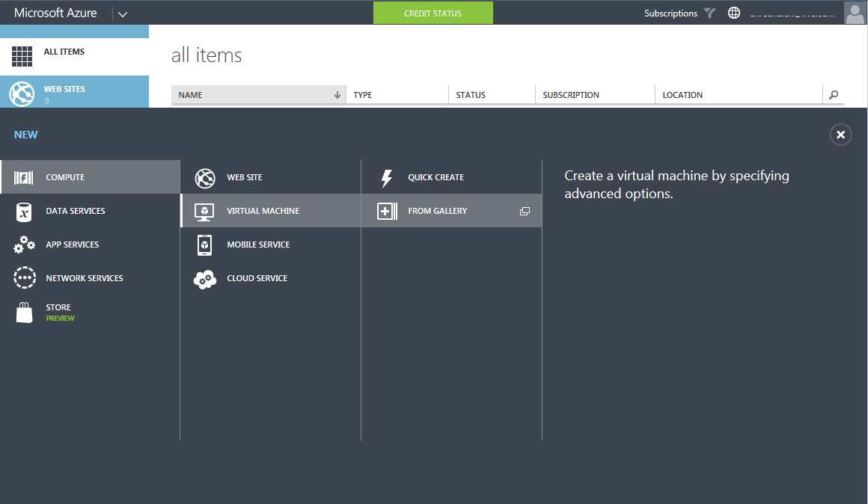Click the Virtual Machine monitor icon
The width and height of the screenshot is (868, 504).
[204, 212]
